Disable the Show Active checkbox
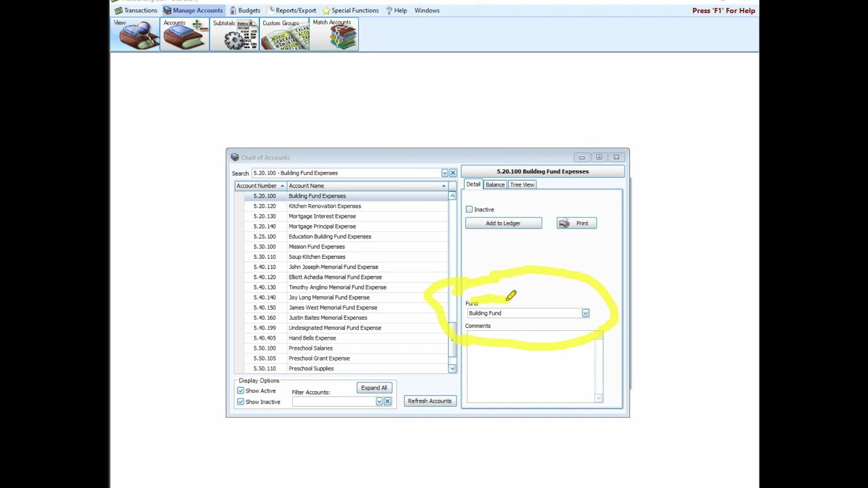The height and width of the screenshot is (488, 868). (x=241, y=390)
